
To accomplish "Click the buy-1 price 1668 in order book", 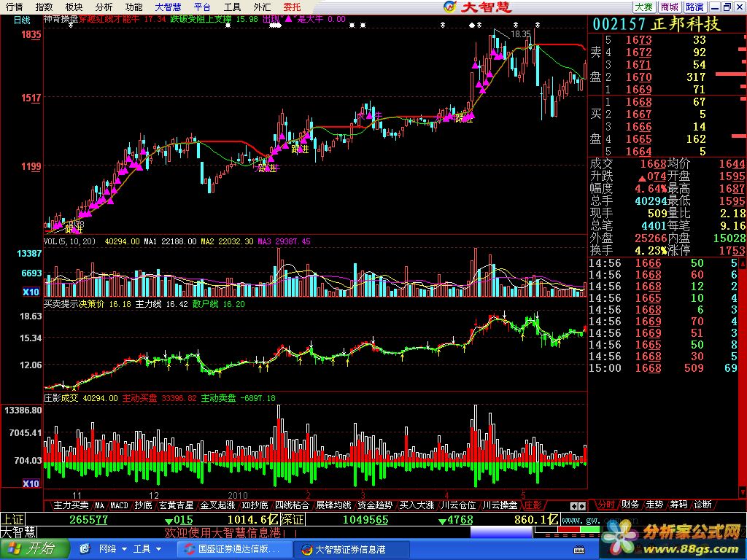I will coord(638,102).
